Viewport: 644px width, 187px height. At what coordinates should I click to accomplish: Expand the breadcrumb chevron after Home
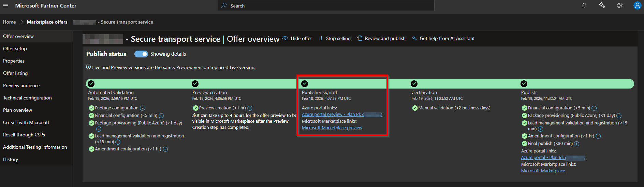[21, 22]
